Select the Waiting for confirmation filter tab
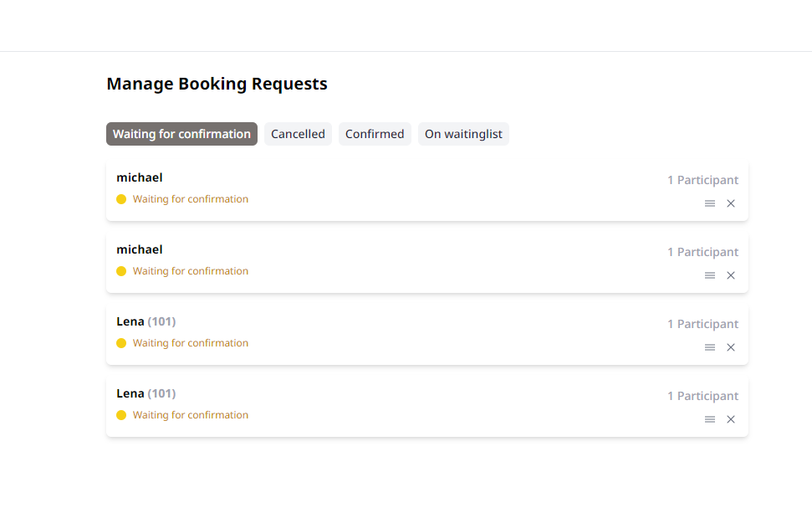Image resolution: width=812 pixels, height=508 pixels. point(181,134)
